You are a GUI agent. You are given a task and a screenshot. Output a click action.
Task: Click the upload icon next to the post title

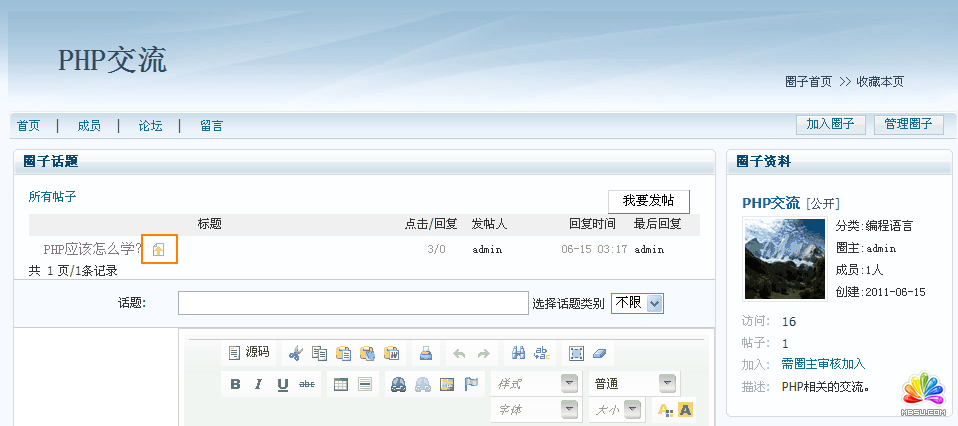click(x=159, y=250)
